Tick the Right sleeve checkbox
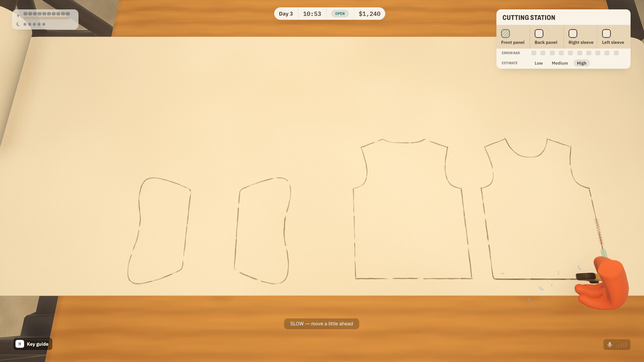The image size is (644, 362). (x=573, y=34)
